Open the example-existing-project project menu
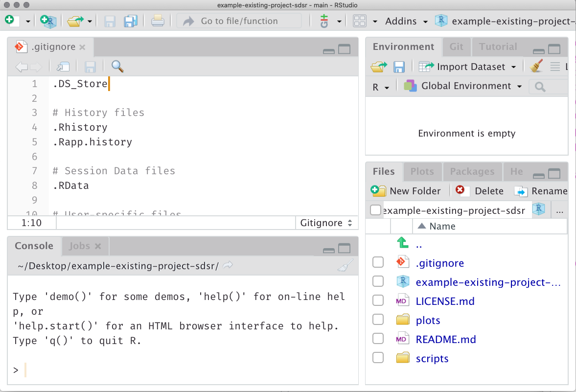The height and width of the screenshot is (392, 576). (x=505, y=21)
